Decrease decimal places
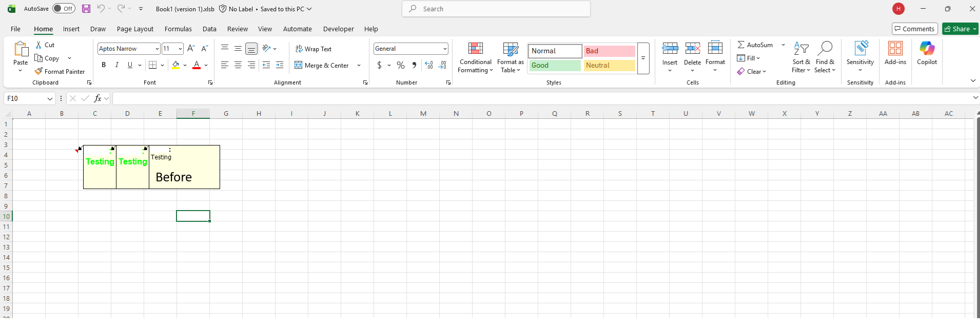Image resolution: width=980 pixels, height=332 pixels. (442, 65)
